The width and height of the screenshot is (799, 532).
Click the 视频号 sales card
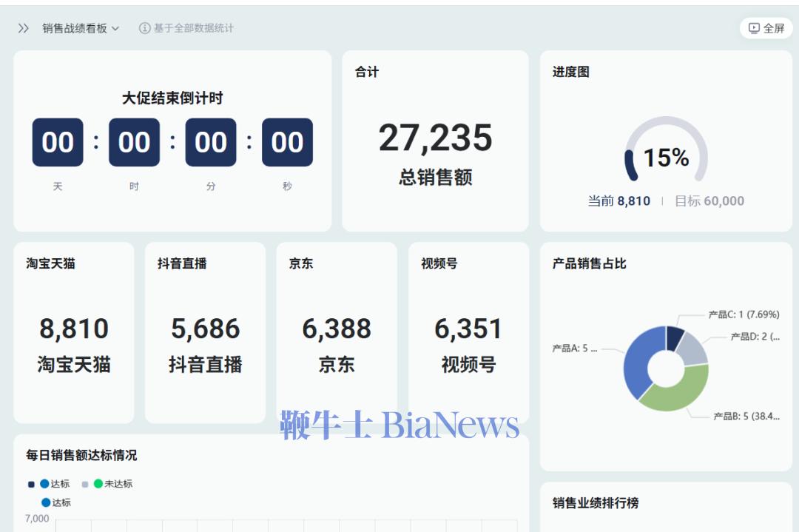(x=468, y=329)
